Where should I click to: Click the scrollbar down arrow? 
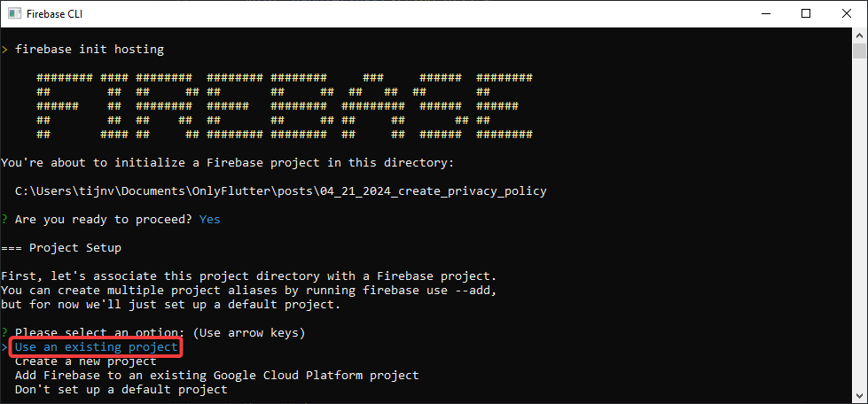859,394
